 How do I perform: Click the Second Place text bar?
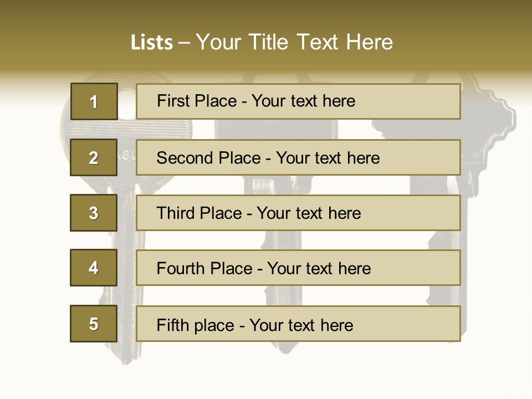[x=298, y=157]
